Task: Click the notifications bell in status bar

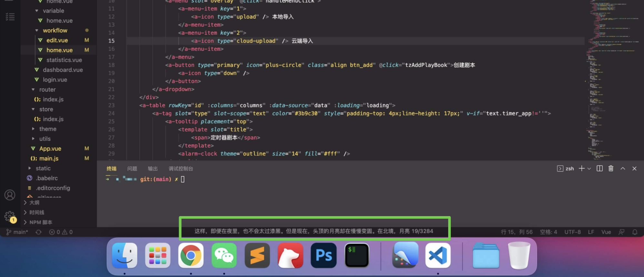Action: pos(635,232)
